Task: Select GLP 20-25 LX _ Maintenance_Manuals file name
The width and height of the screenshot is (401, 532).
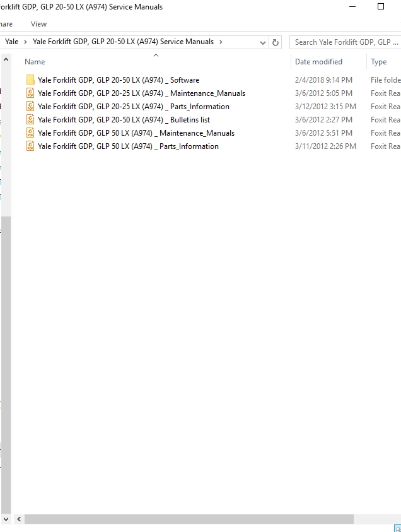Action: pos(141,93)
